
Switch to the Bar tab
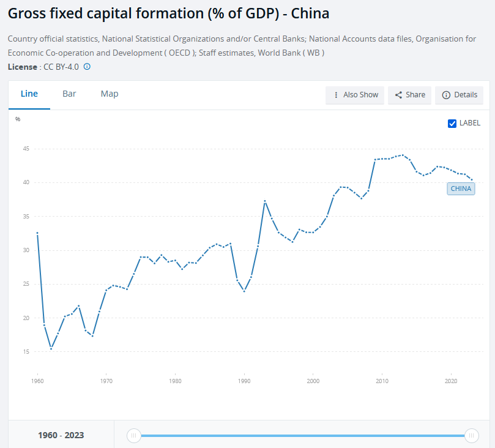pyautogui.click(x=69, y=94)
